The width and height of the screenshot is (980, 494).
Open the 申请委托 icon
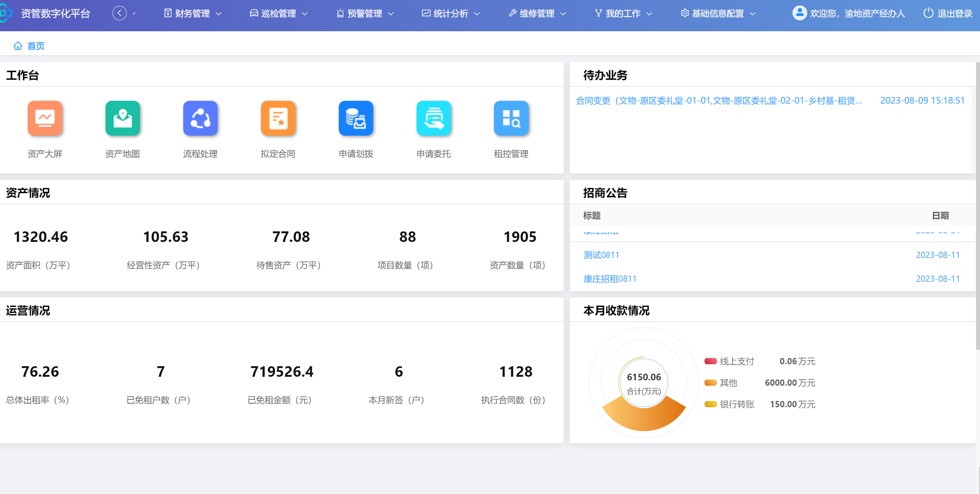click(434, 118)
